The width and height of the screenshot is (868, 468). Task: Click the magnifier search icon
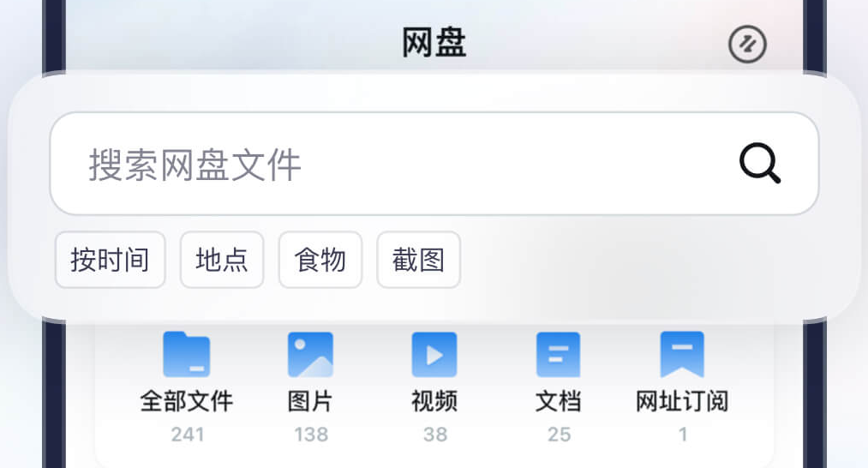760,163
